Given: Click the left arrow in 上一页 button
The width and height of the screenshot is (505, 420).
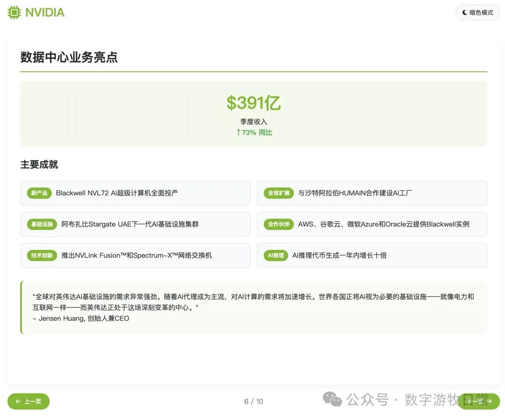Looking at the screenshot, I should [18, 401].
